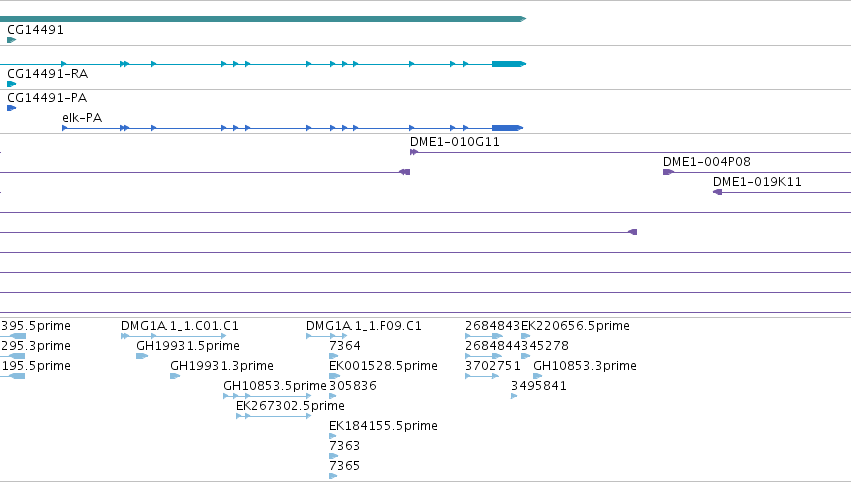Open the DMG1A.1_1.F09.C1 EST label
851x482 pixels.
click(x=364, y=326)
